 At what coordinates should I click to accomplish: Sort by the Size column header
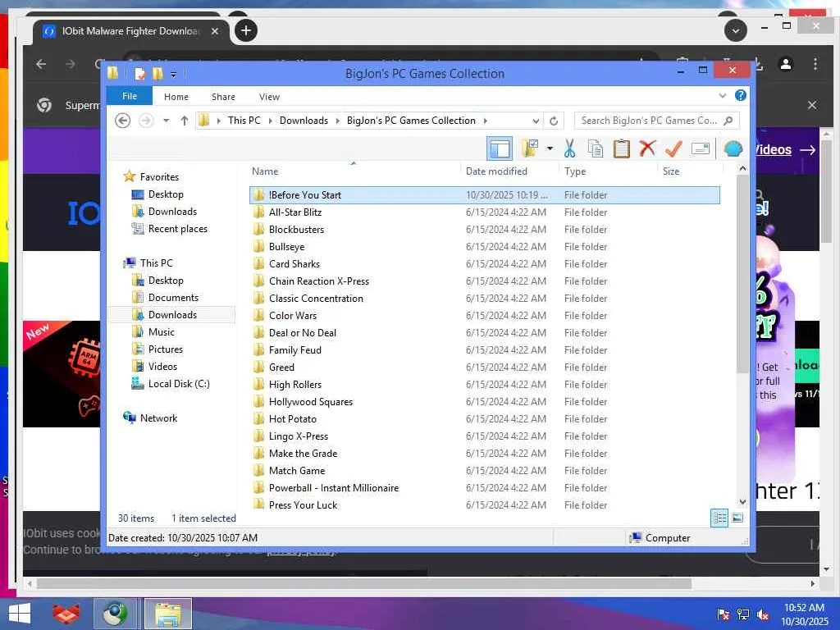671,171
